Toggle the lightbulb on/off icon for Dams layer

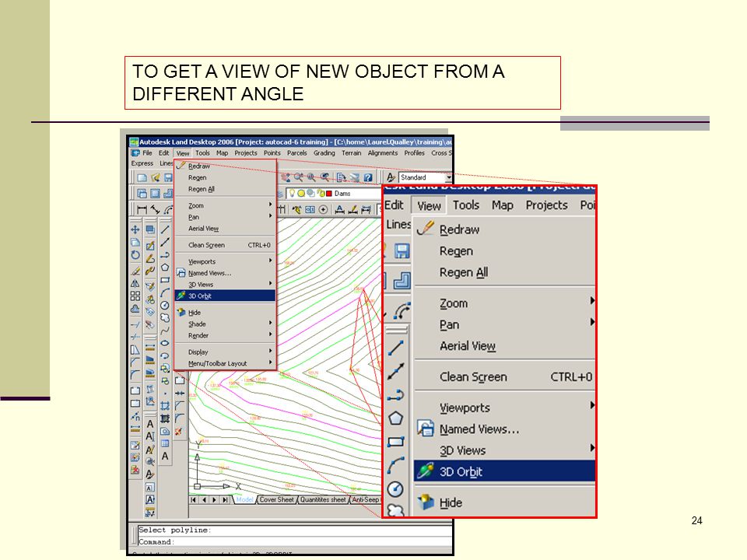click(x=292, y=194)
